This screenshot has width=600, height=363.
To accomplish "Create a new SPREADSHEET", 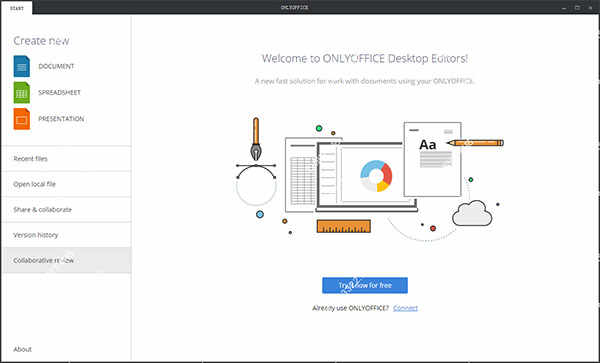I will 59,93.
